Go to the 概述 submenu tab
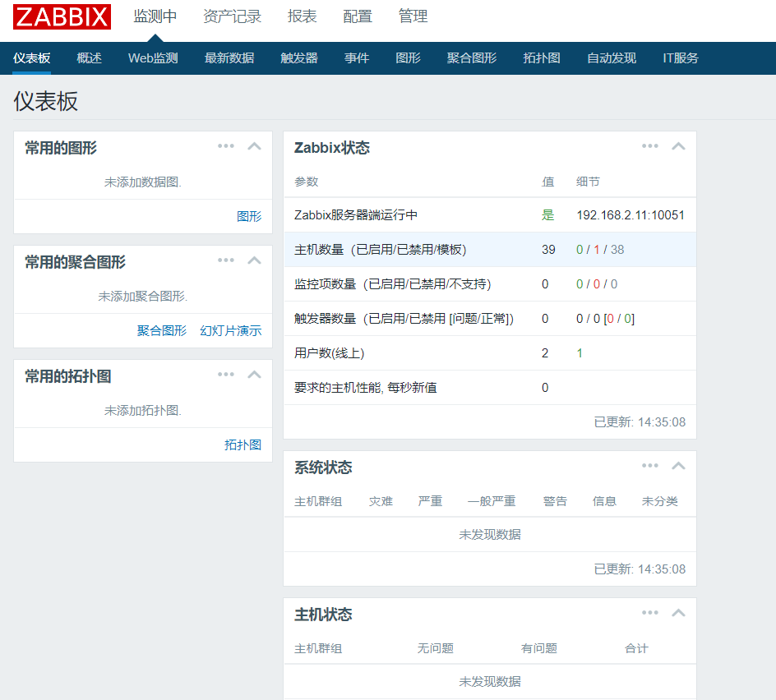The image size is (776, 700). coord(89,58)
